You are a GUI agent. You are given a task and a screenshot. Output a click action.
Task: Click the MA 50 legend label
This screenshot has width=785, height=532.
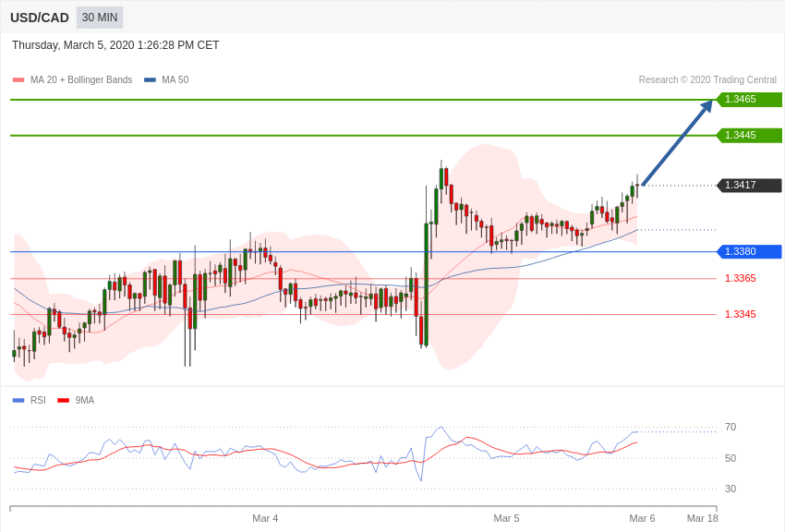175,79
